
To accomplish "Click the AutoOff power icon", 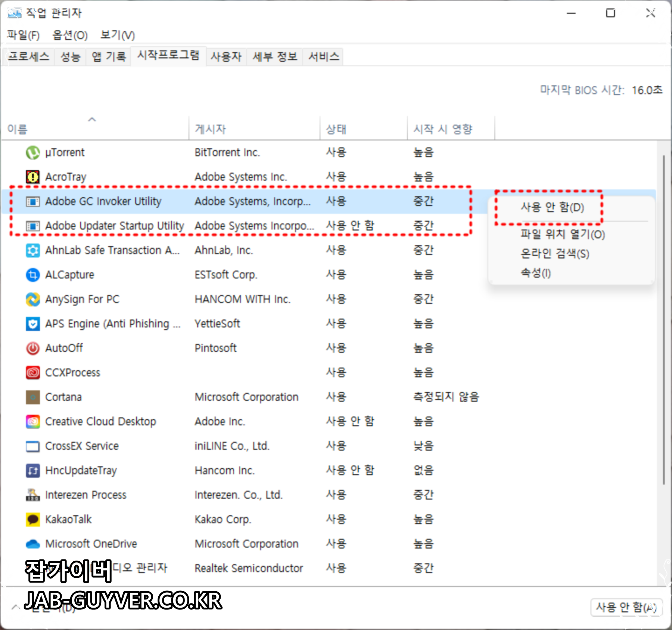I will tap(33, 348).
